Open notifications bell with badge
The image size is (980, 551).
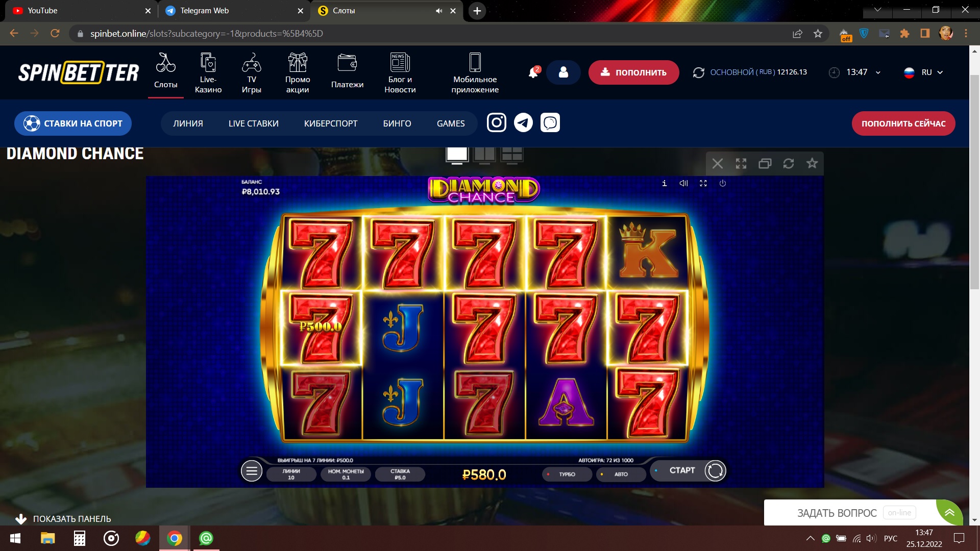point(533,72)
